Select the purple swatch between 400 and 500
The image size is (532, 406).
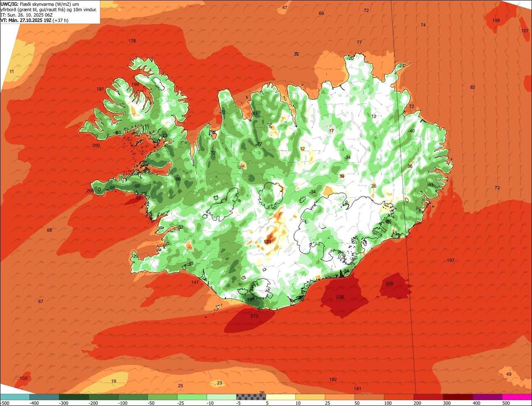[x=488, y=397]
